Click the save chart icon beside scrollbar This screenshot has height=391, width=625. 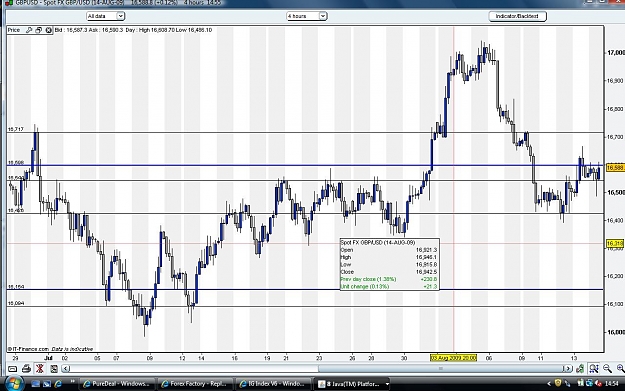point(54,369)
